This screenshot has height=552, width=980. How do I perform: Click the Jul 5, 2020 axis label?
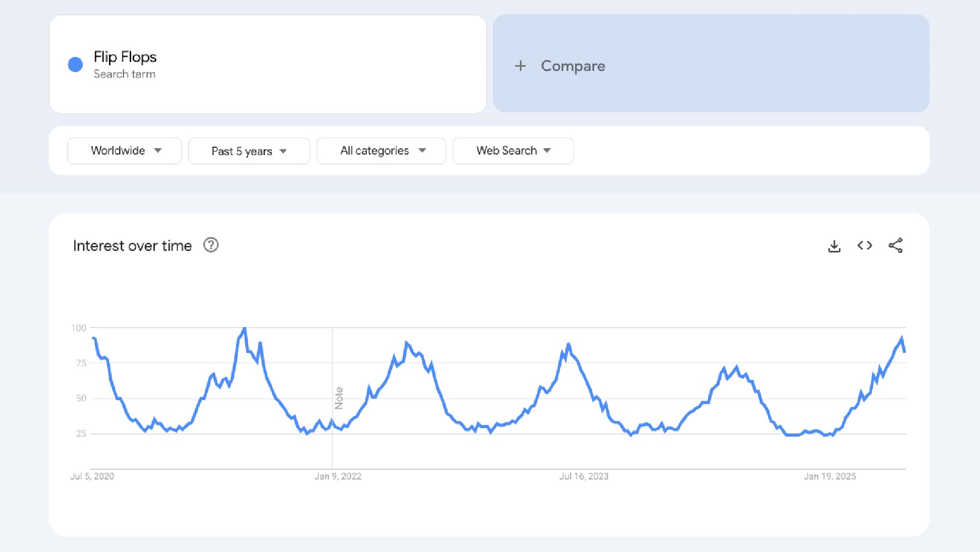click(x=92, y=476)
